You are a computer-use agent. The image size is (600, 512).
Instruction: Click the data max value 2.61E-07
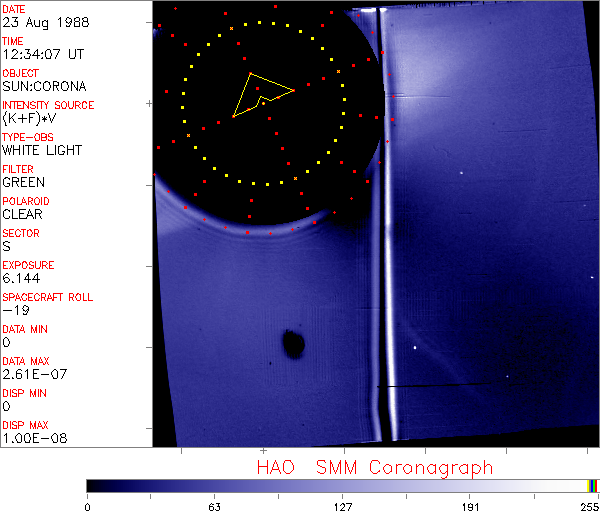(x=29, y=374)
